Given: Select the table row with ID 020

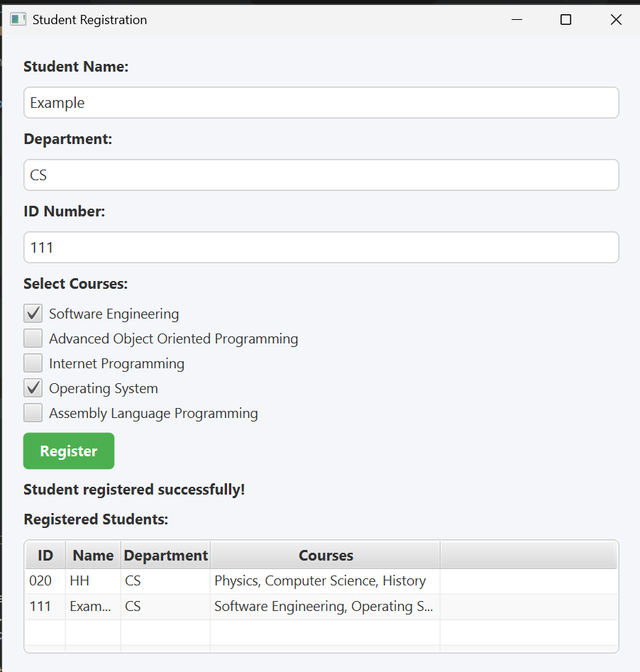Looking at the screenshot, I should click(40, 581).
